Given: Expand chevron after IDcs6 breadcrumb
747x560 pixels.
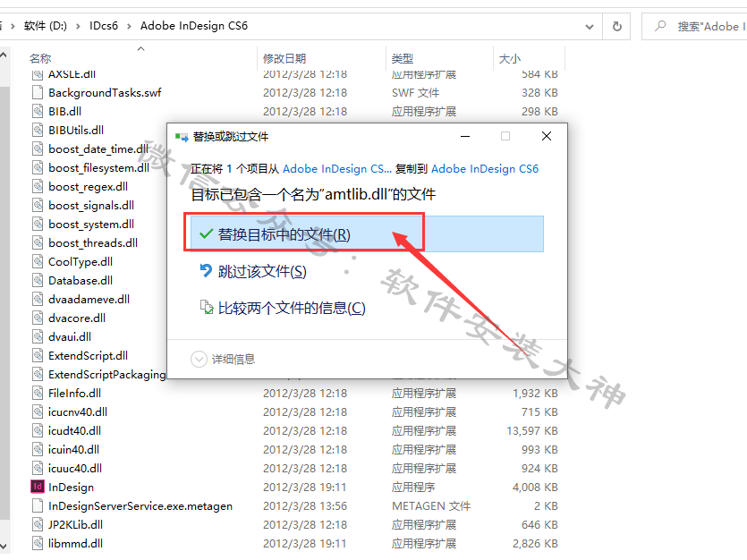Looking at the screenshot, I should (x=129, y=26).
